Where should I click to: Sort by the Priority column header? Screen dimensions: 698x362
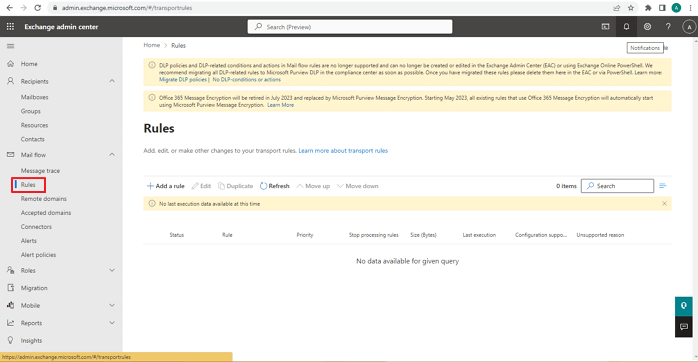coord(305,235)
